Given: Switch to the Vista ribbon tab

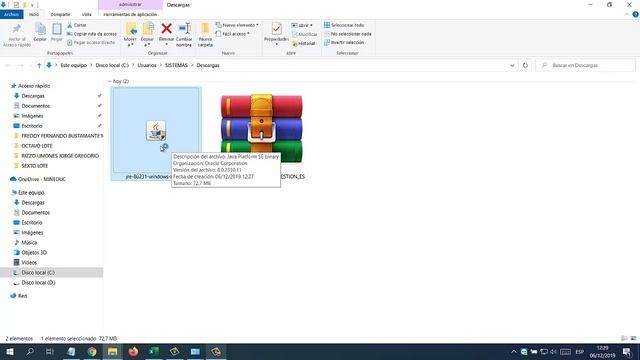Looking at the screenshot, I should tap(87, 14).
